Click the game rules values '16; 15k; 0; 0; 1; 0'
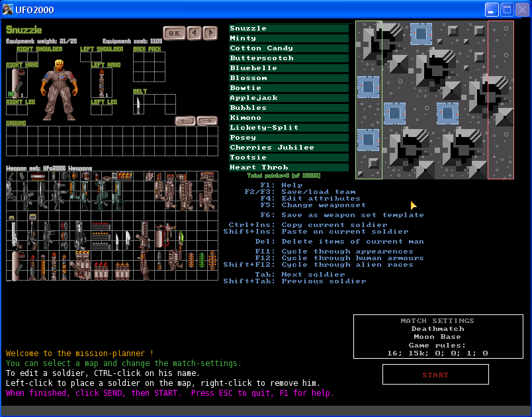The height and width of the screenshot is (417, 532). (437, 353)
